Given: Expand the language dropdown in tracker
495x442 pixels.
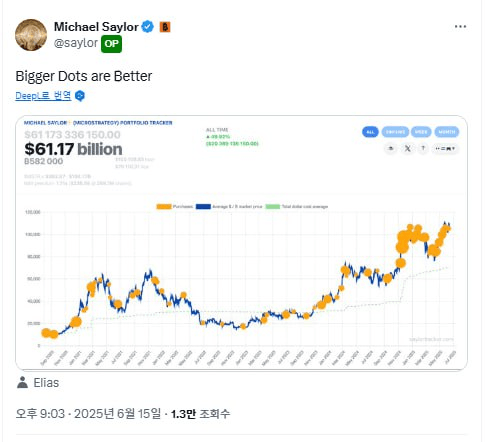Looking at the screenshot, I should coord(445,149).
